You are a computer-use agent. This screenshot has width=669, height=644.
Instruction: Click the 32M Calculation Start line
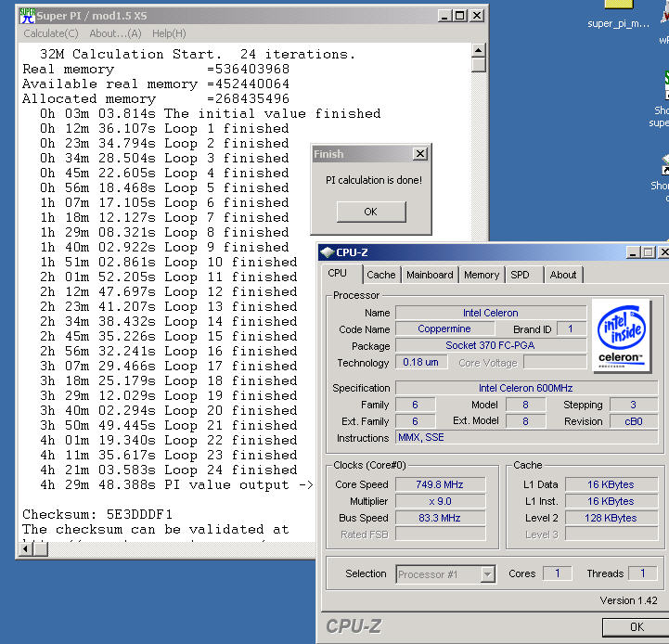point(197,54)
